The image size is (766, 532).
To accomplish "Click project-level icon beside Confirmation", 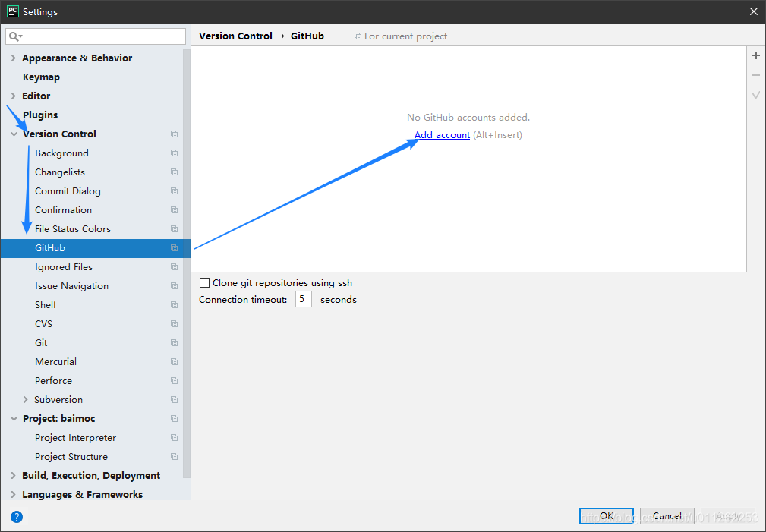I will coord(174,210).
